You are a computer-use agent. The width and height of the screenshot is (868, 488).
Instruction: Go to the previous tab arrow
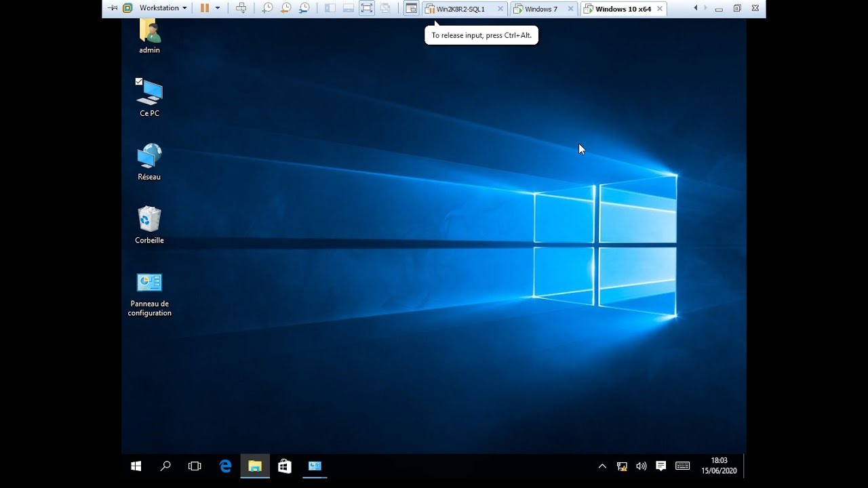click(695, 8)
